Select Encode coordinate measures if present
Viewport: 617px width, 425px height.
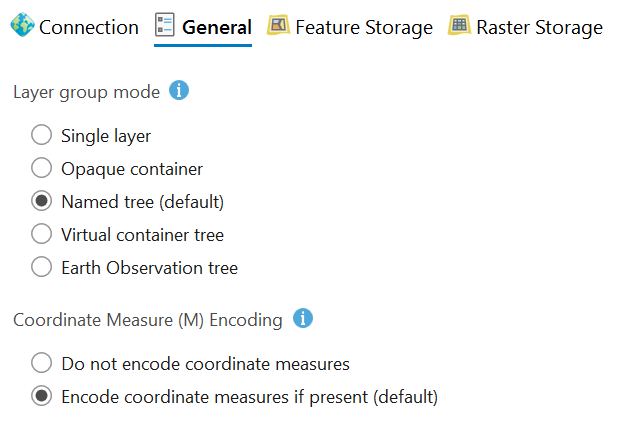[x=41, y=396]
